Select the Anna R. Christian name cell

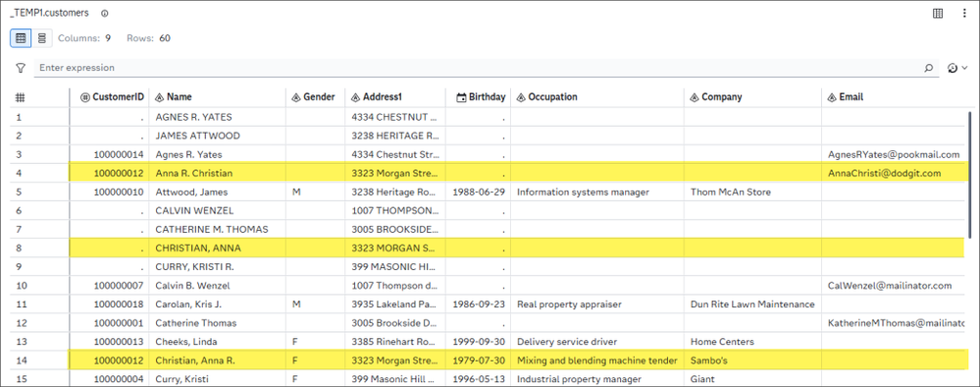pos(218,173)
